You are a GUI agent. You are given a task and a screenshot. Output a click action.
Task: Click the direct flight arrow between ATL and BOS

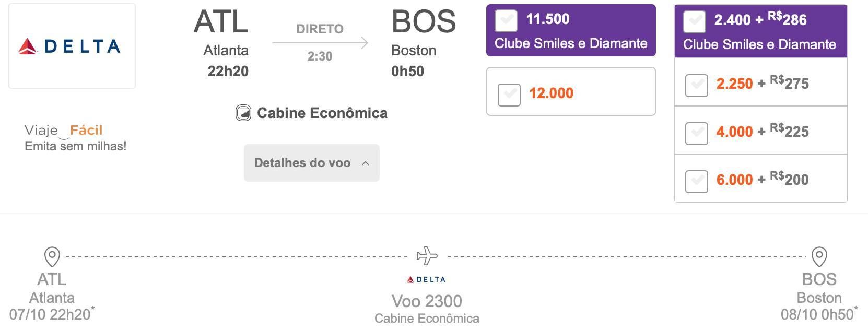pyautogui.click(x=320, y=43)
